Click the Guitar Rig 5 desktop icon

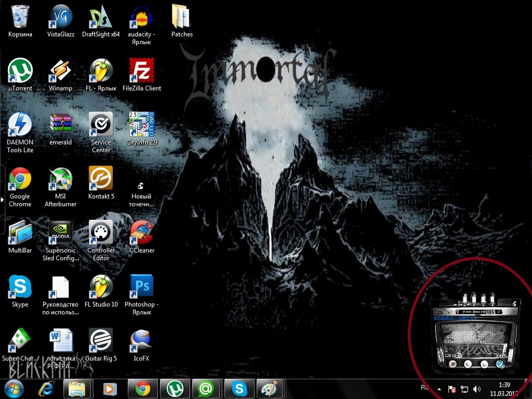coord(101,345)
